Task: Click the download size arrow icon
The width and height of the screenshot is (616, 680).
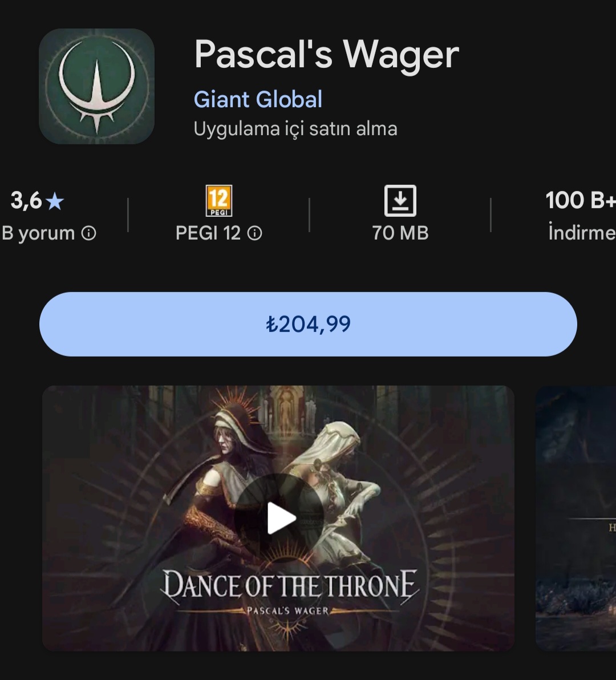Action: click(400, 201)
